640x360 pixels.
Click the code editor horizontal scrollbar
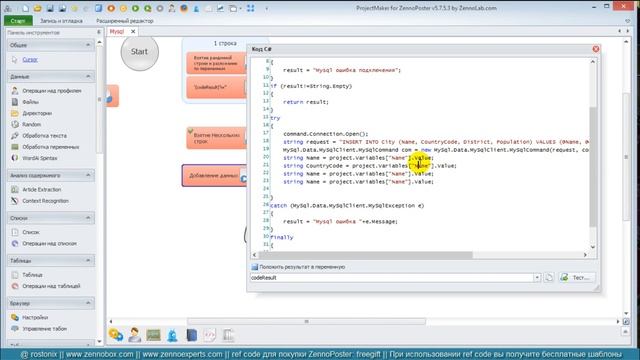(x=365, y=255)
